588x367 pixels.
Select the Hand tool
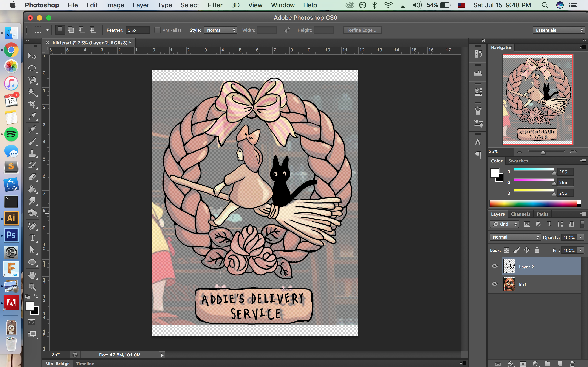coord(32,275)
